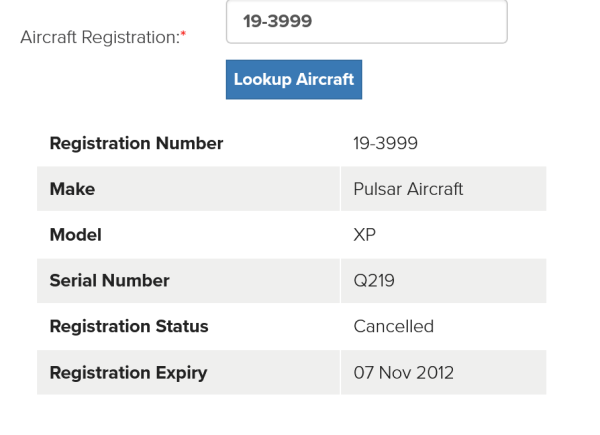Click the empty right end of the registration input
The height and width of the screenshot is (435, 600).
coord(470,22)
